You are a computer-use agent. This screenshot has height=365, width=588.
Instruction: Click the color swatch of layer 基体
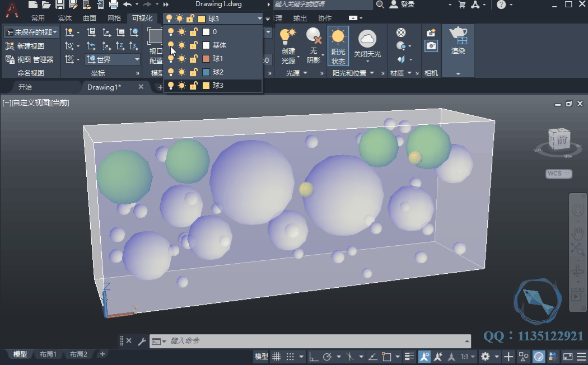tap(206, 45)
